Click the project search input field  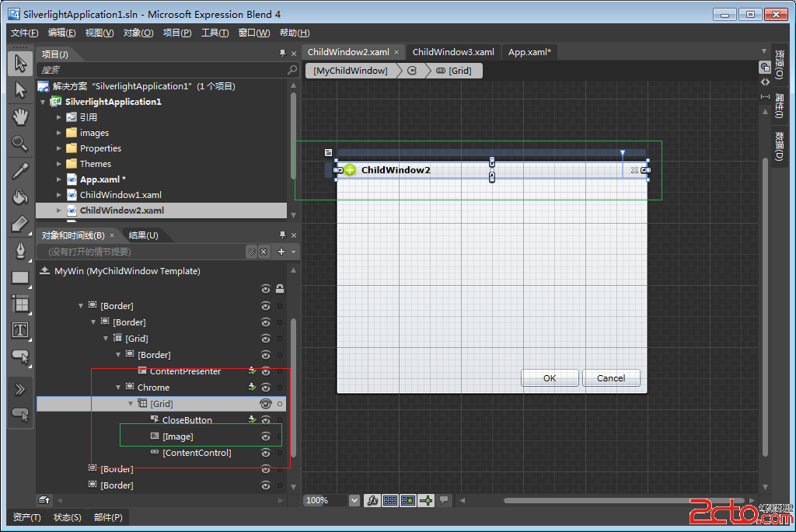coord(162,69)
